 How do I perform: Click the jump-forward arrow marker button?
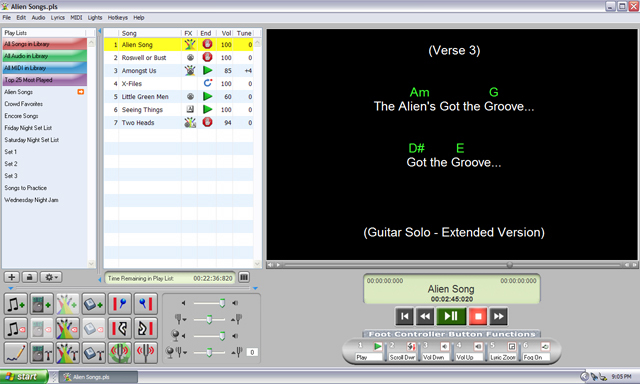point(146,329)
